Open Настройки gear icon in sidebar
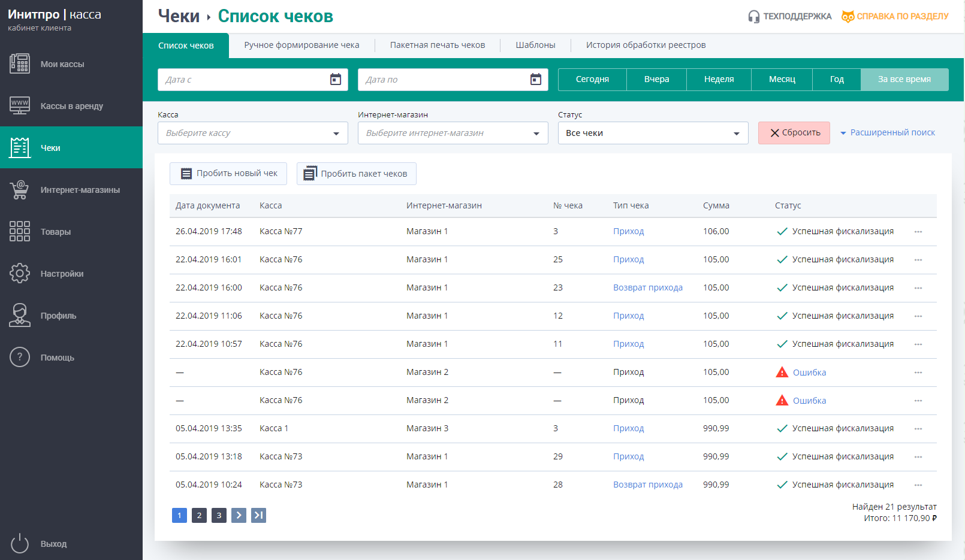 [x=20, y=273]
